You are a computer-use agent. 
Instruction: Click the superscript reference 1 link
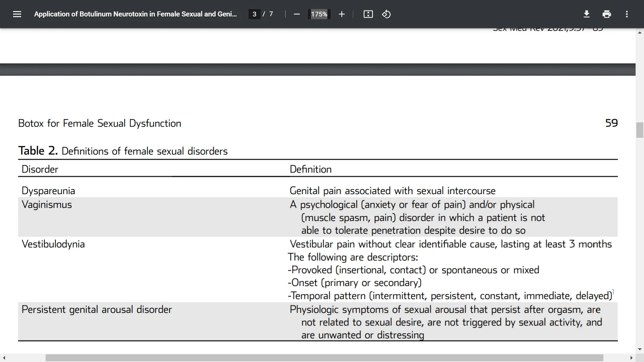coord(613,292)
